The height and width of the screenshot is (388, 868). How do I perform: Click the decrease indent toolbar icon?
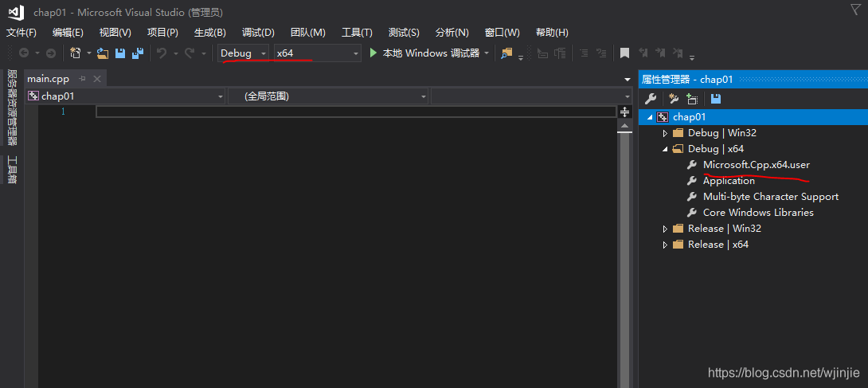[543, 53]
